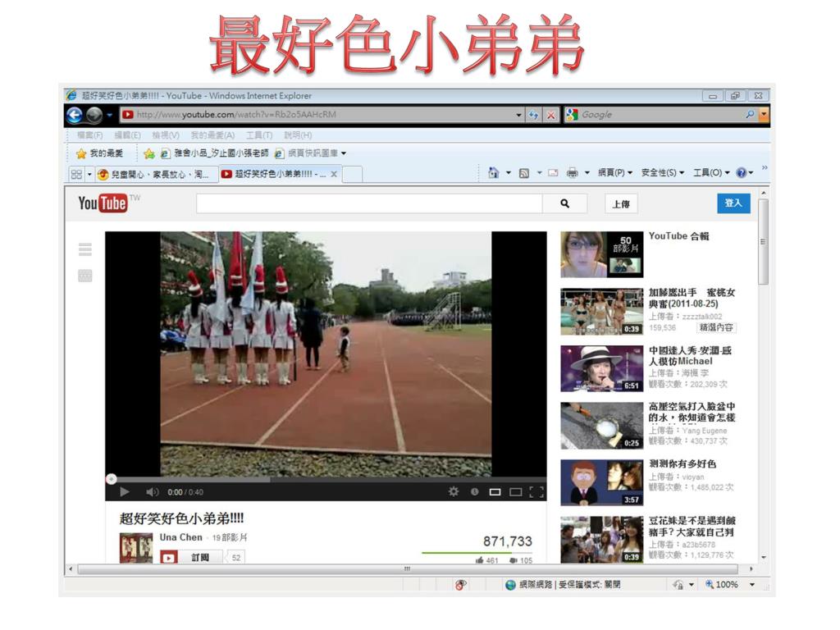Click the empty new tab button

[352, 174]
